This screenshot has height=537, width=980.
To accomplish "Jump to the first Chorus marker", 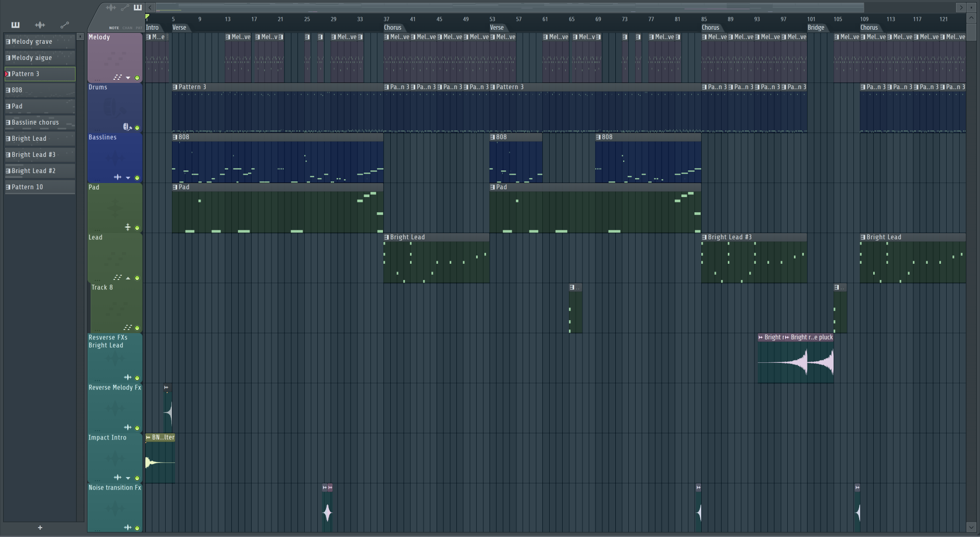I will 393,28.
